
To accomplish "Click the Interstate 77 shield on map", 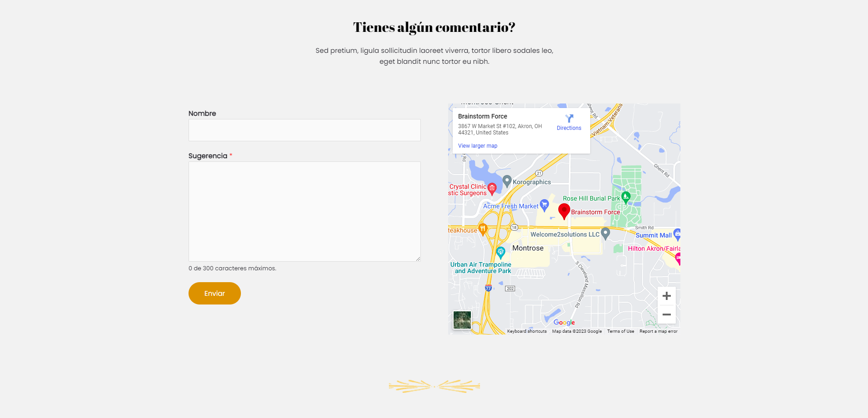I will tap(488, 288).
